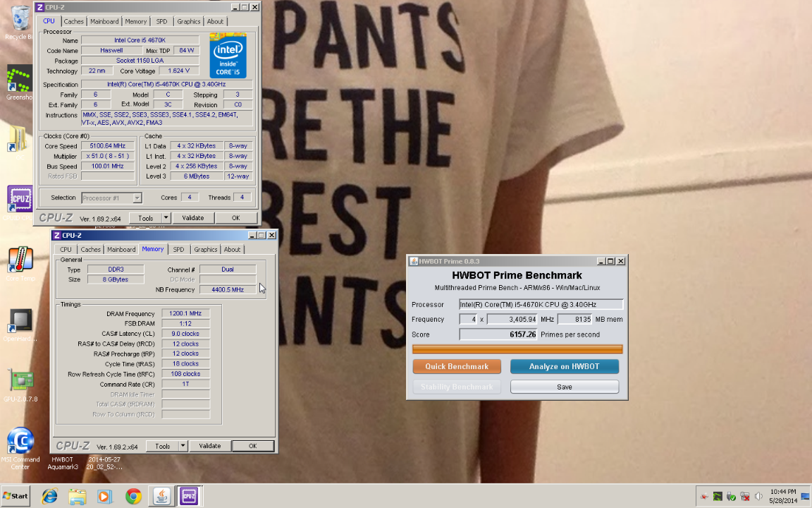Click OK in lower CPU-Z Memory window
The height and width of the screenshot is (508, 812).
pos(253,447)
